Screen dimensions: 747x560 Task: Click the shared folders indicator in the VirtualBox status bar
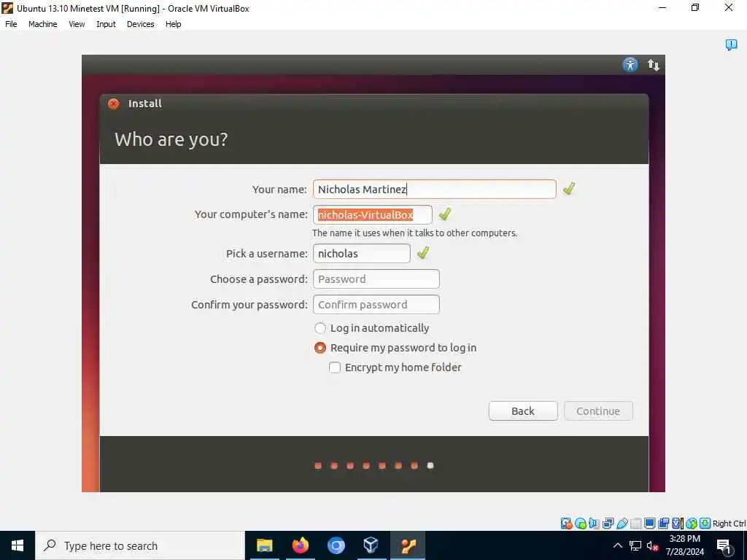tap(635, 524)
